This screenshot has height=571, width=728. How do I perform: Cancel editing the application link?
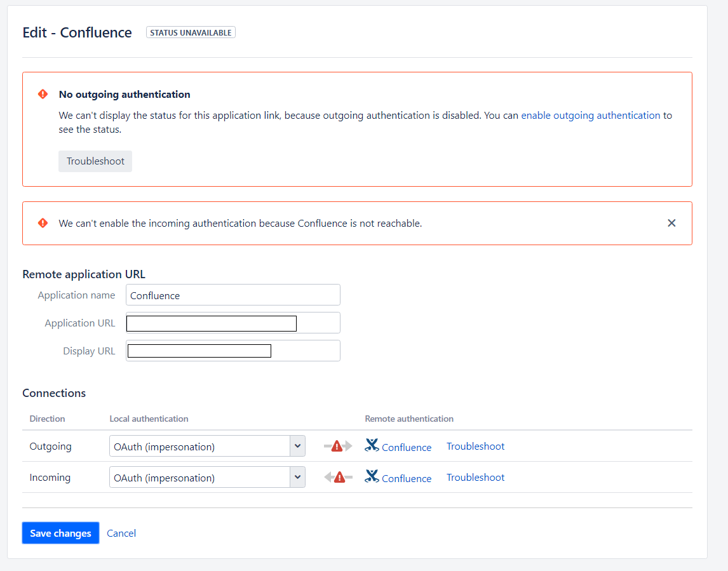tap(121, 534)
